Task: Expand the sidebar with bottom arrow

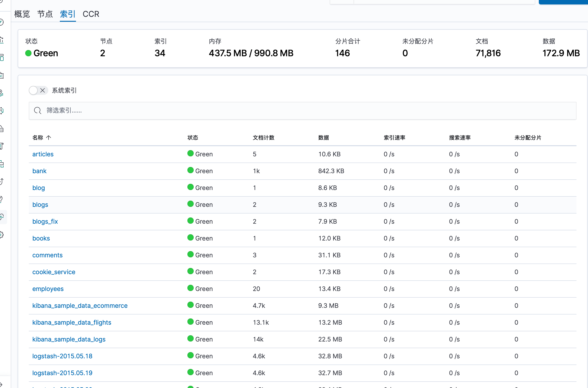Action: click(x=1, y=384)
